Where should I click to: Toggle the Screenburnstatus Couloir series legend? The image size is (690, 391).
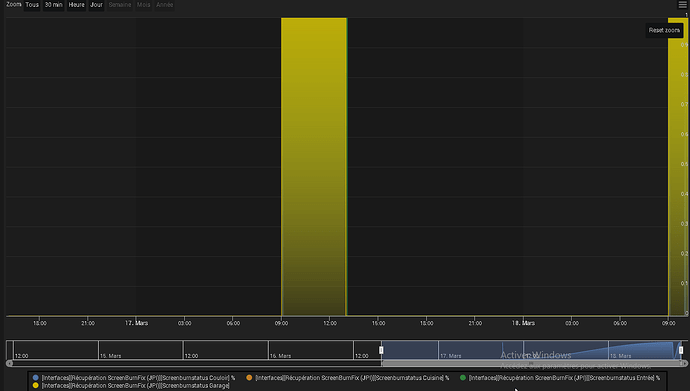(134, 378)
